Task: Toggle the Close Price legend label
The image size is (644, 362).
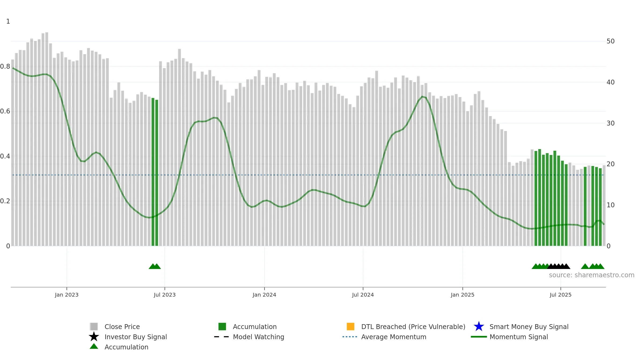Action: [122, 327]
